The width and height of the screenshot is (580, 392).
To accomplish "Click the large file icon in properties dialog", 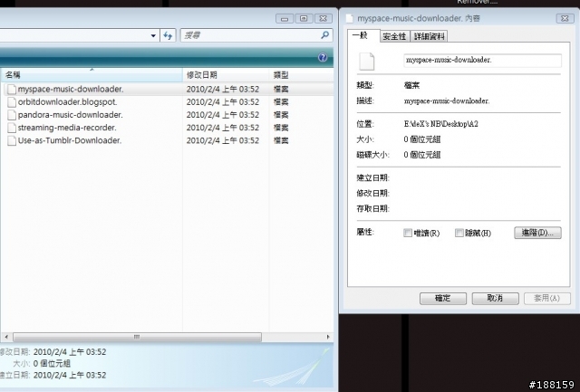I will 367,62.
